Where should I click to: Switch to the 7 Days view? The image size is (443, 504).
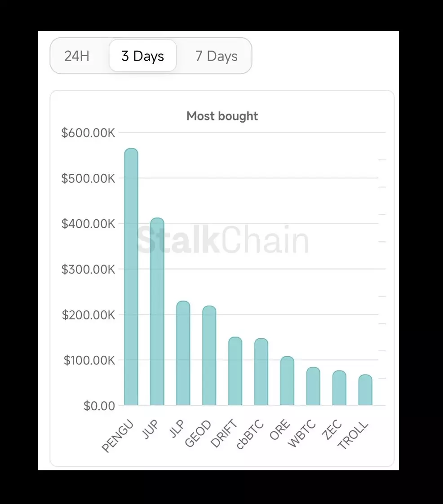point(216,56)
